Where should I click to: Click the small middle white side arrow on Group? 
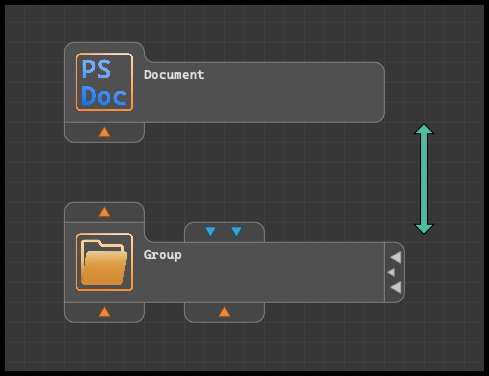click(x=391, y=272)
